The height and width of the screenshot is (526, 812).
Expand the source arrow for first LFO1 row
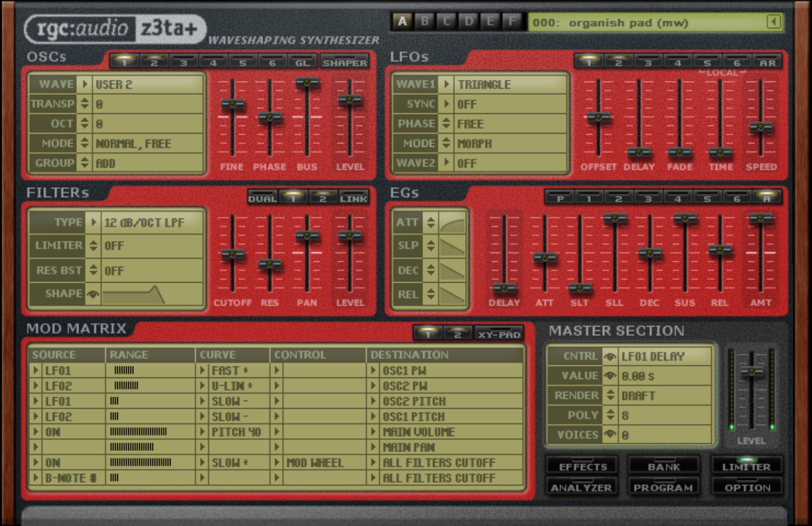click(x=36, y=371)
